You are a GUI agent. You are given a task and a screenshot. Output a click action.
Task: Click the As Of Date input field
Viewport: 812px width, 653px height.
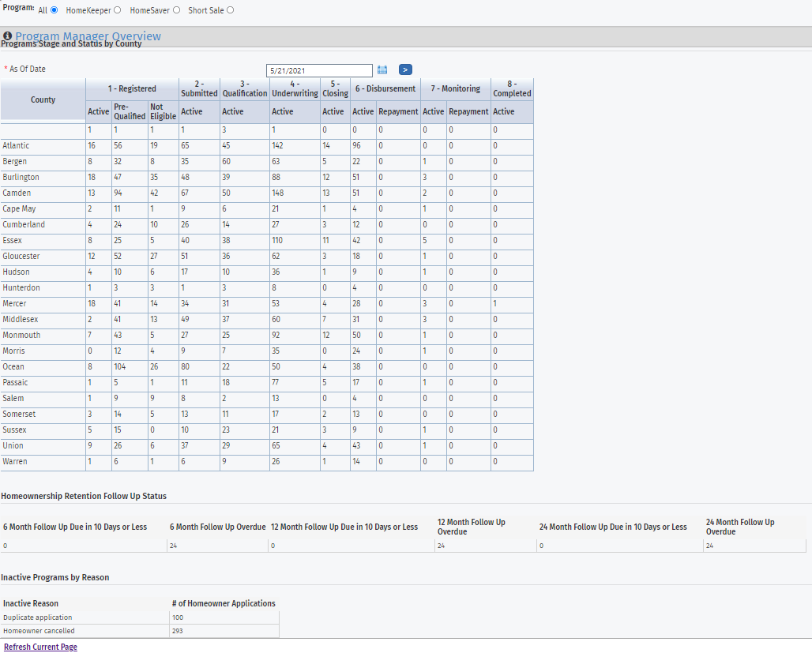click(320, 70)
